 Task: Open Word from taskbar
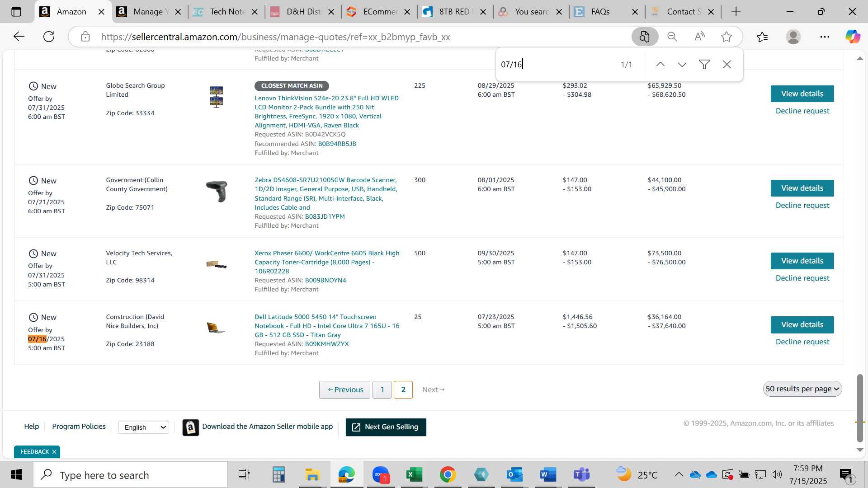pyautogui.click(x=548, y=474)
